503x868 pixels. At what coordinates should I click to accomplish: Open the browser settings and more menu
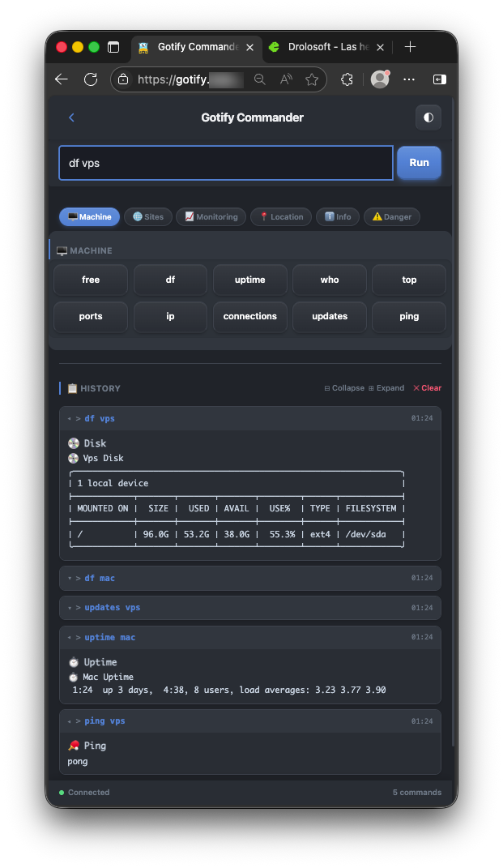pyautogui.click(x=409, y=79)
